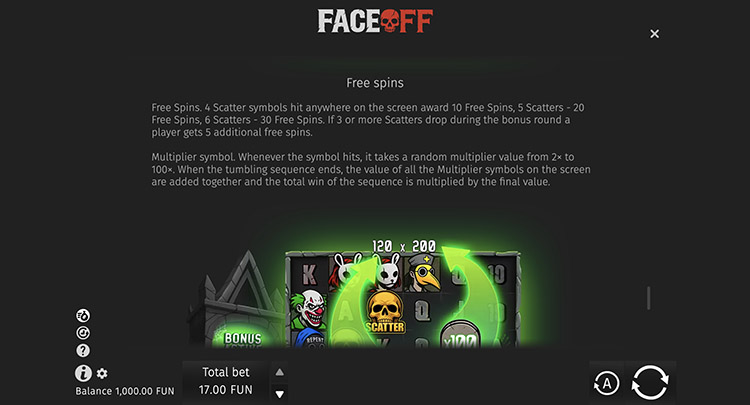Spin the reels with the spin button
Screen dimensions: 750x405
click(x=650, y=382)
